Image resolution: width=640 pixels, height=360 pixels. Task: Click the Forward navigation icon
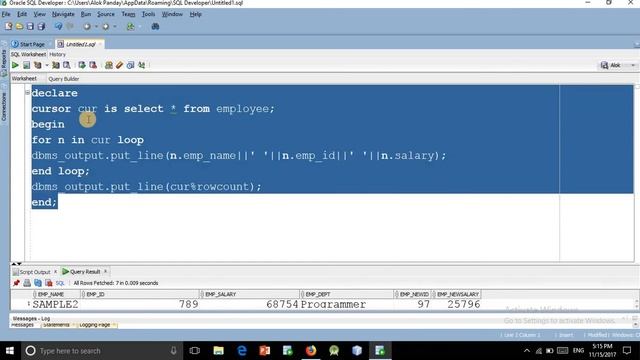[106, 27]
